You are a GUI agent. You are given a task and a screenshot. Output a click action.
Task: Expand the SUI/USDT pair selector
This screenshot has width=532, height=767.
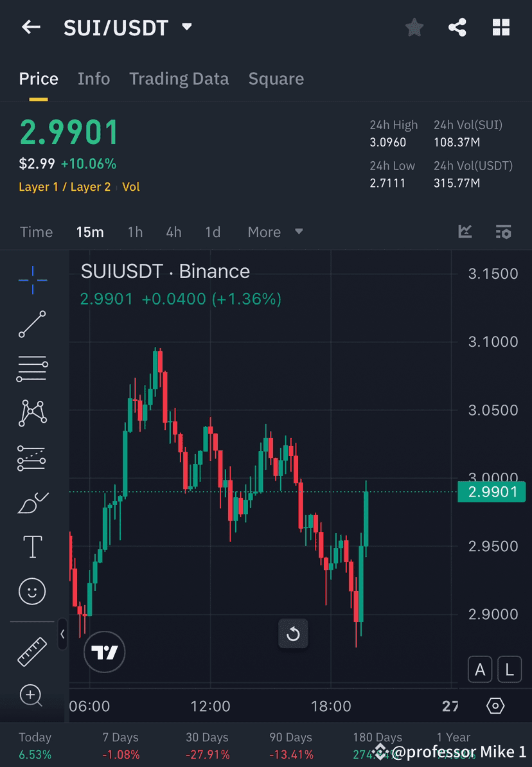point(186,27)
